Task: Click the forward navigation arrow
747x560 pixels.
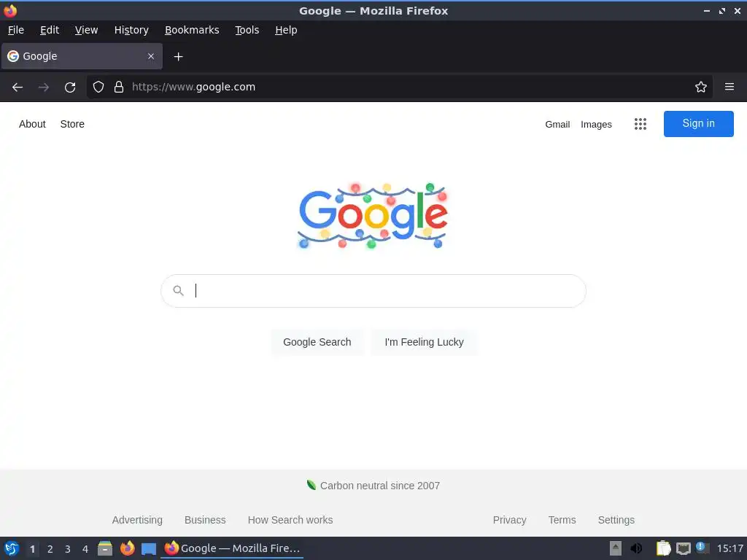Action: tap(44, 87)
